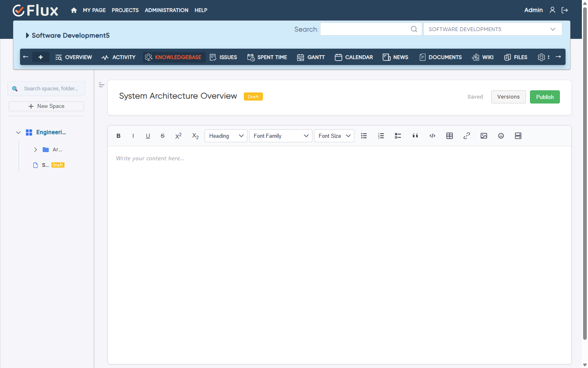Open the Files tab
The height and width of the screenshot is (368, 588).
(x=516, y=57)
